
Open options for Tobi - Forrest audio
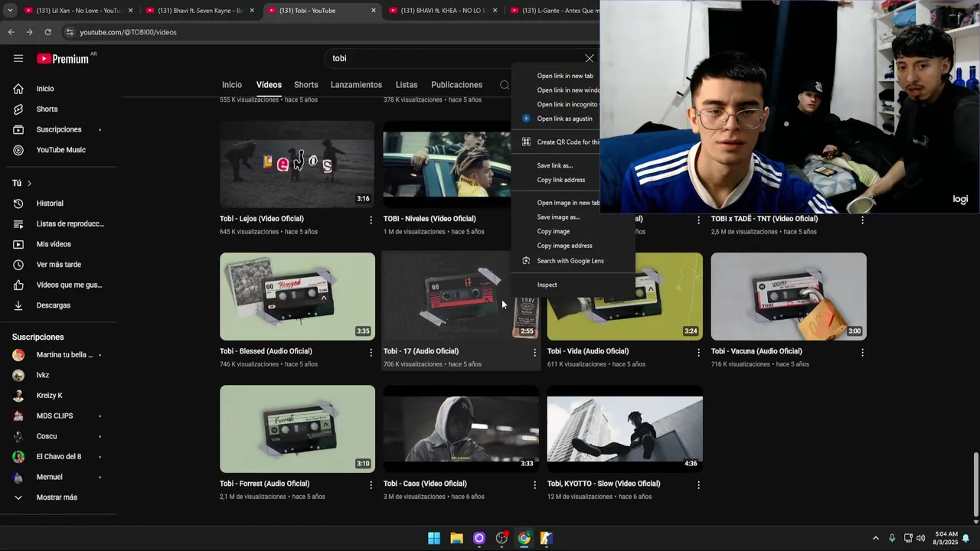(371, 485)
